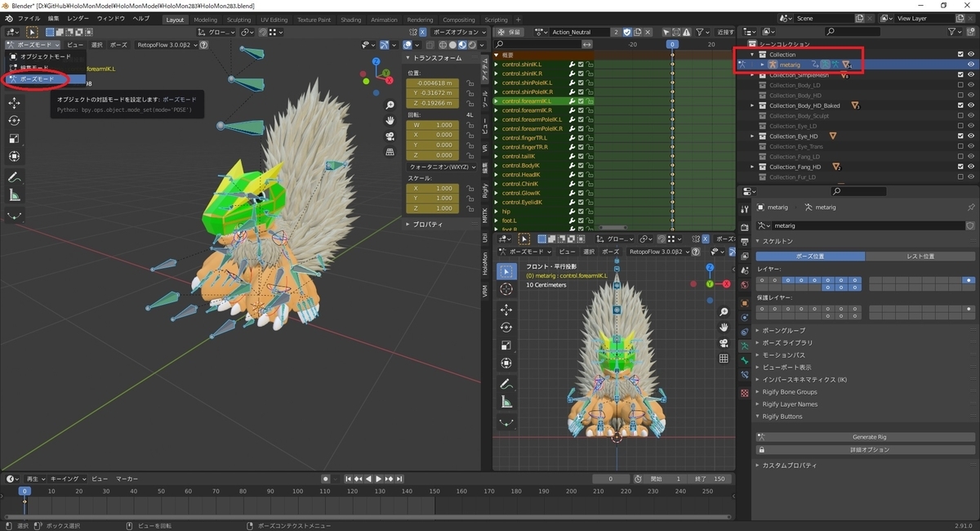980x531 pixels.
Task: Click wrench icon on control.shinIK.L channel
Action: [x=572, y=65]
